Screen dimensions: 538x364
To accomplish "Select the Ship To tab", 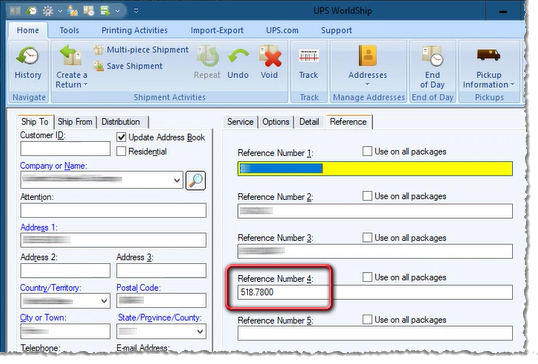I will click(35, 121).
